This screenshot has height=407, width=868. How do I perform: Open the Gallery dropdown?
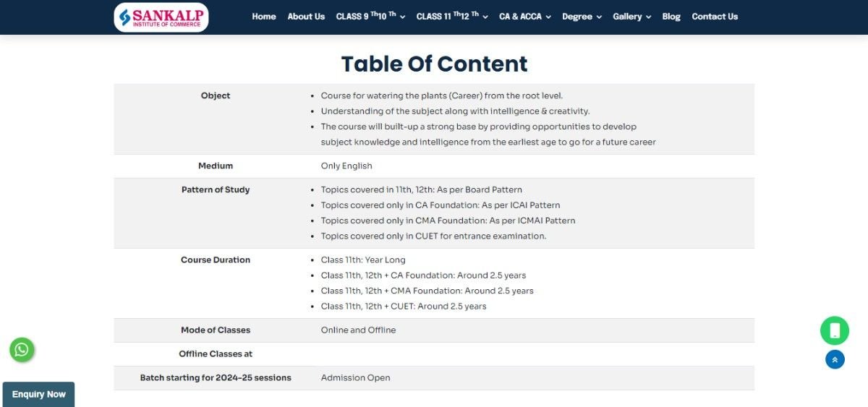631,17
